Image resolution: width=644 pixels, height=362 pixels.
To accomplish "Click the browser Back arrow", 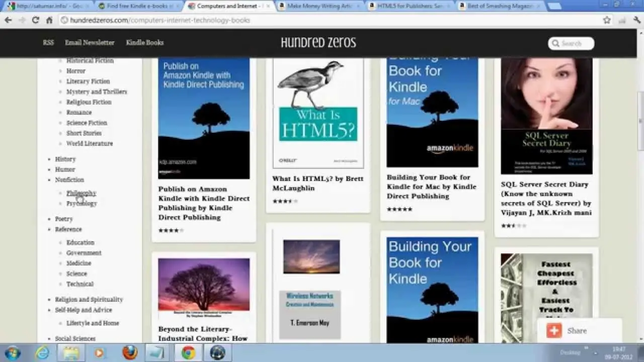I will [x=8, y=20].
